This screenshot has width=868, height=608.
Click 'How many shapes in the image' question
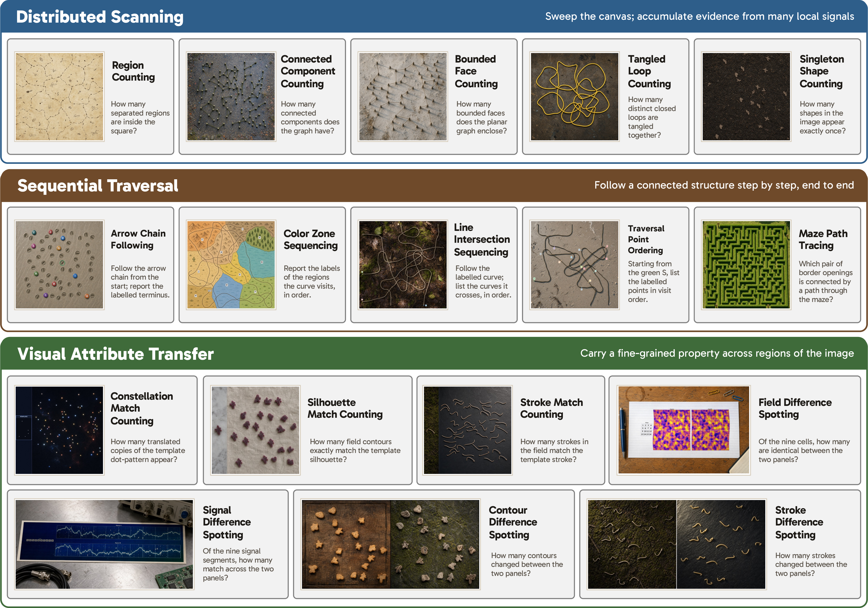tap(822, 117)
